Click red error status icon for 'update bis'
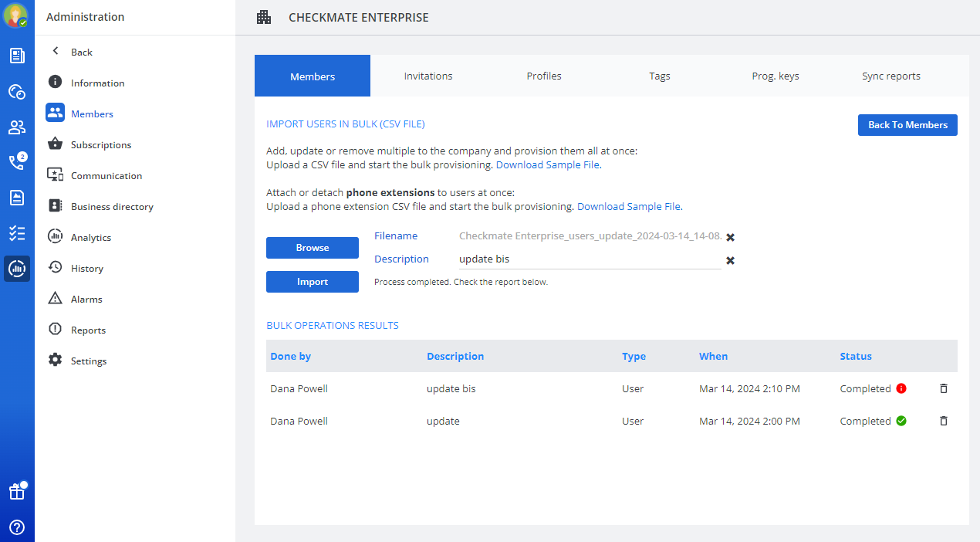 pos(901,388)
